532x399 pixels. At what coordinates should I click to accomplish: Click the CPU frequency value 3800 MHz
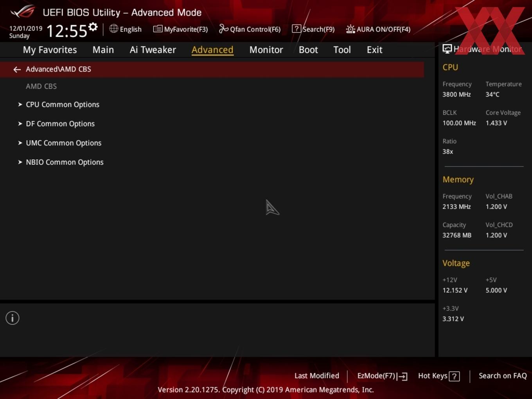(457, 94)
